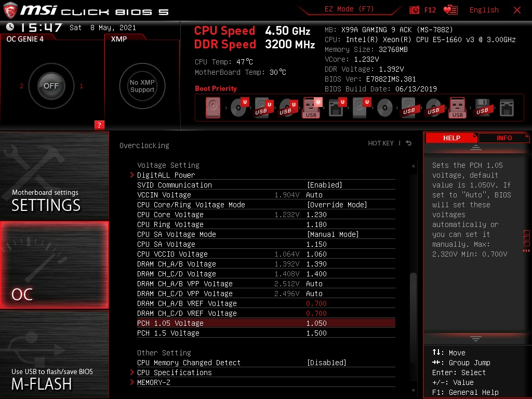Screen dimensions: 532x399
Task: Click the red question mark help icon
Action: pos(99,125)
